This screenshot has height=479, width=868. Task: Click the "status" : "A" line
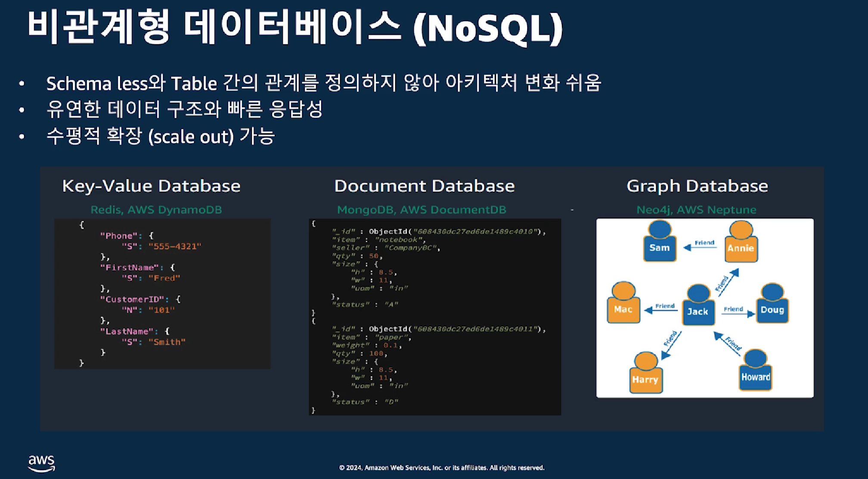pos(365,305)
